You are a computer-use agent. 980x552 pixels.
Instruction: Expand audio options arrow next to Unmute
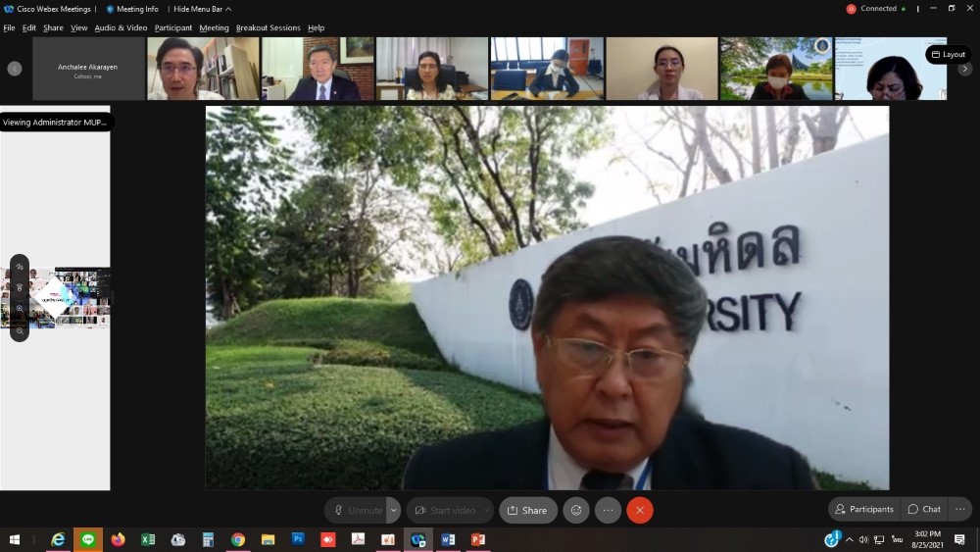tap(393, 510)
